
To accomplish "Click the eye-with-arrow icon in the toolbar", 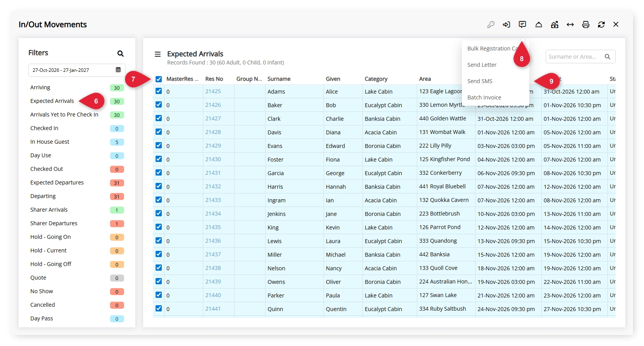I will (555, 24).
